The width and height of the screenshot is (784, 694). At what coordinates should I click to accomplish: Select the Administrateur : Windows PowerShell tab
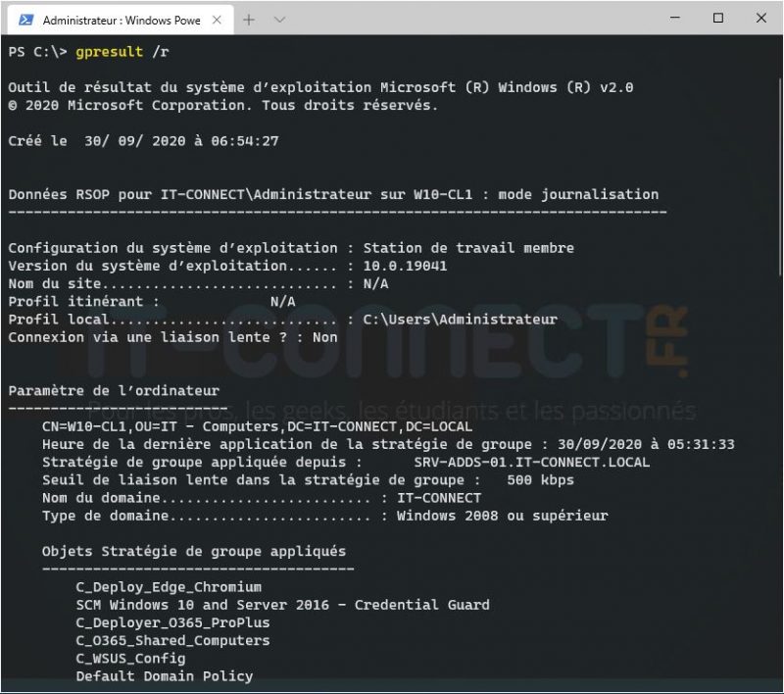tap(121, 20)
